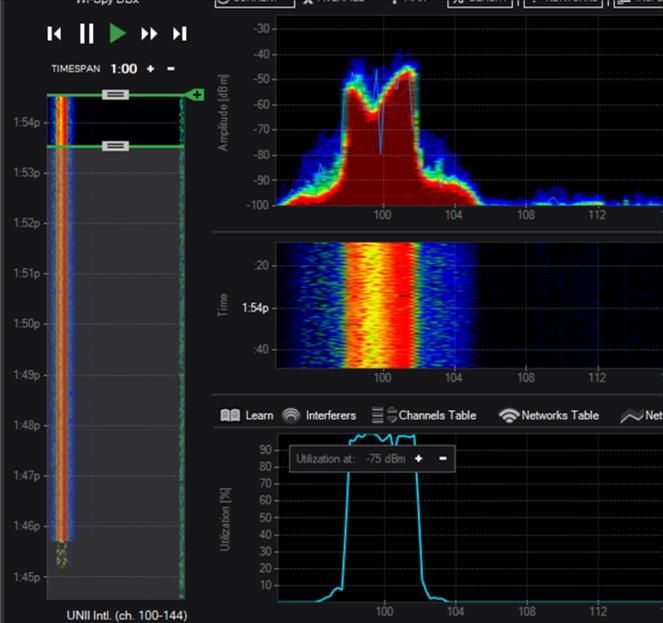Jump to 1:50p in the waterfall navigator
The height and width of the screenshot is (623, 663).
[x=27, y=324]
